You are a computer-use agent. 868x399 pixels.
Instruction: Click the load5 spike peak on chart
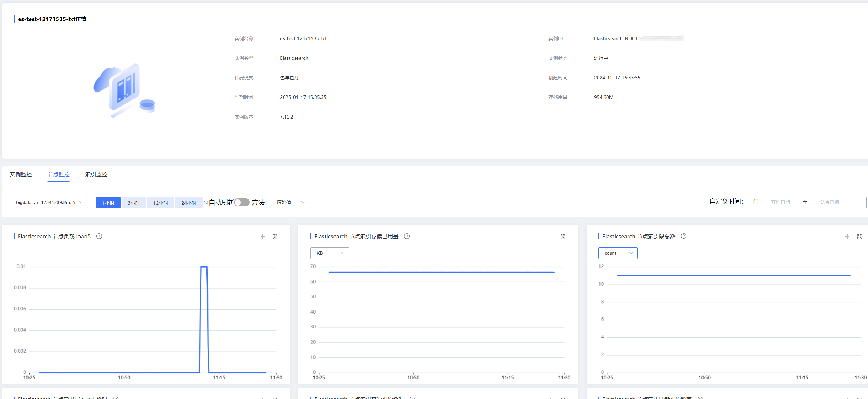[x=204, y=267]
